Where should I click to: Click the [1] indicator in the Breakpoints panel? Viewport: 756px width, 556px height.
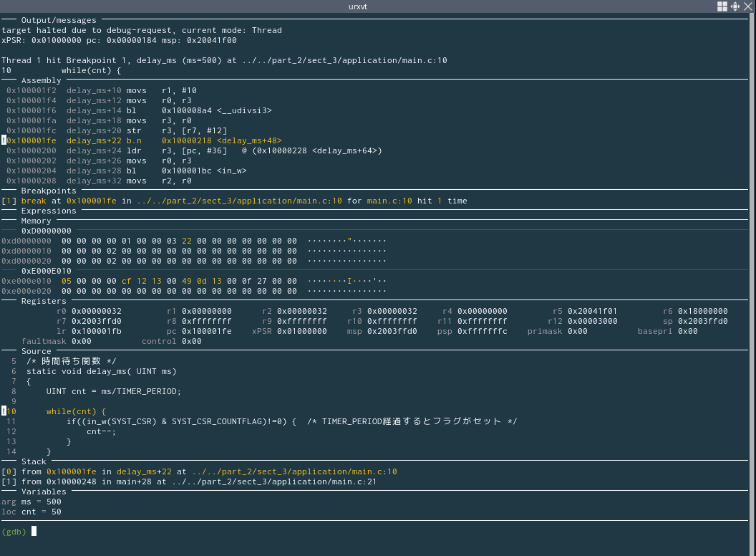(x=9, y=201)
